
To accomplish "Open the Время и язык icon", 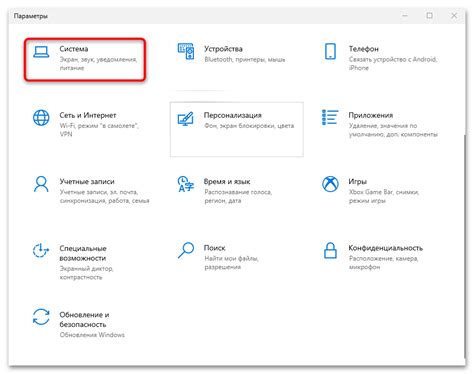I will click(186, 184).
